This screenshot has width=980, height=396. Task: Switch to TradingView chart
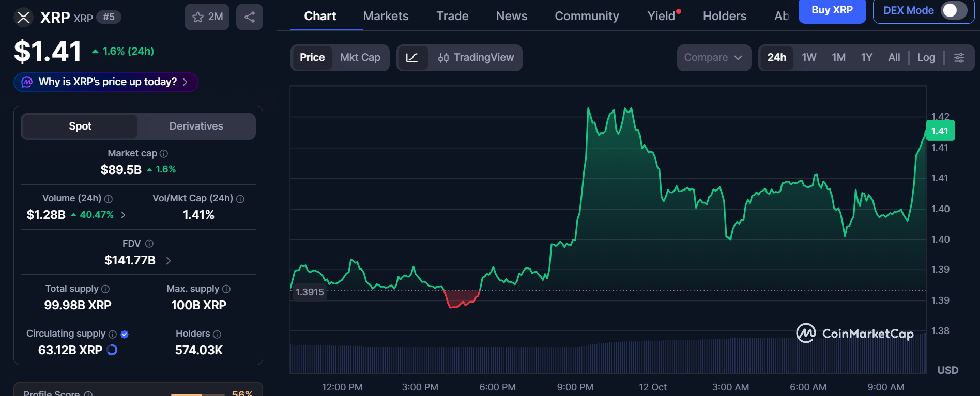pos(476,57)
